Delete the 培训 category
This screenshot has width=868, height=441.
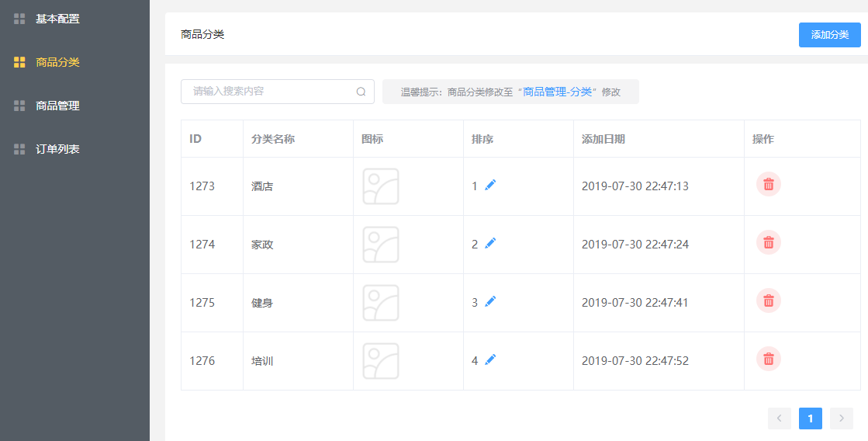769,359
